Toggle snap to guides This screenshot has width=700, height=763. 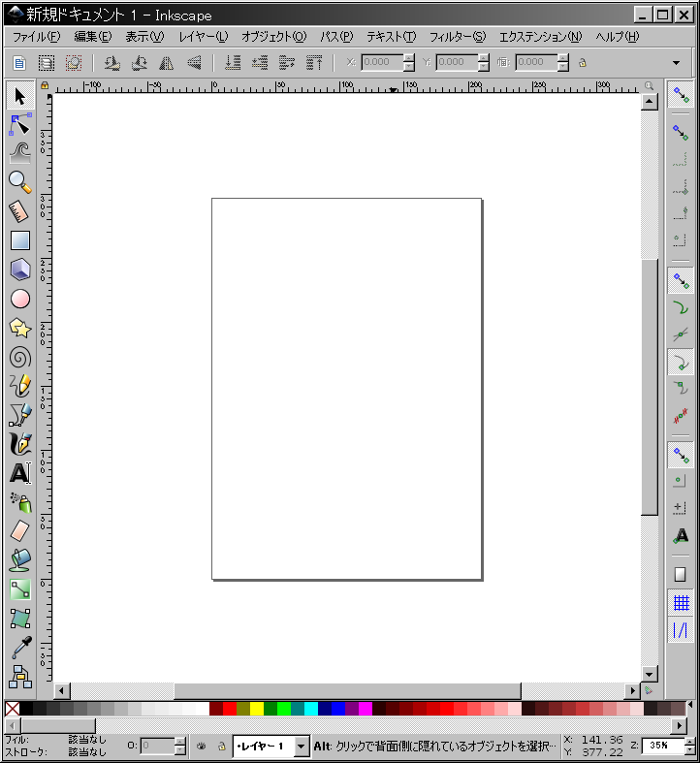pyautogui.click(x=681, y=630)
